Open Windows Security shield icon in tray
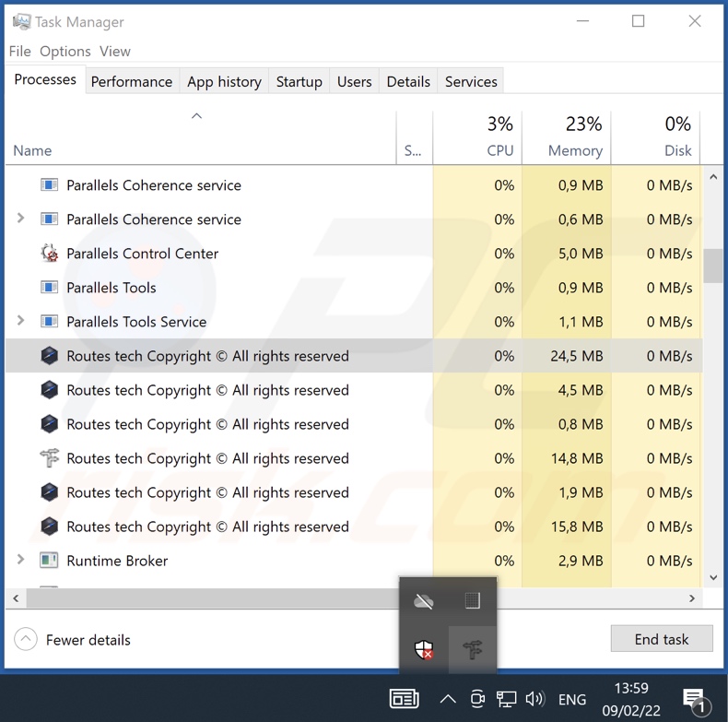The width and height of the screenshot is (728, 722). point(423,649)
